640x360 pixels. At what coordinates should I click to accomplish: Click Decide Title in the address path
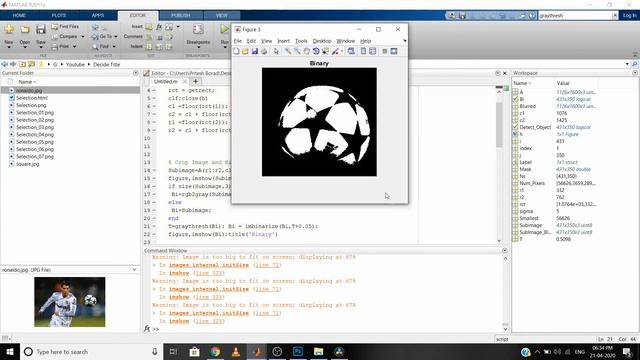[107, 64]
